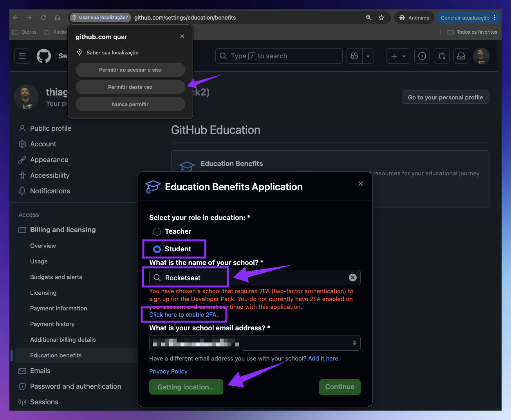Screen dimensions: 511x420
Task: Open the Billing and licensing section
Action: (x=63, y=230)
